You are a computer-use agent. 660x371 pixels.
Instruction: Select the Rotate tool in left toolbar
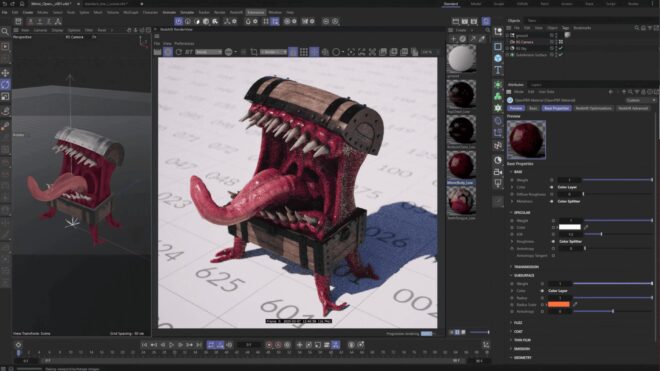(x=5, y=85)
